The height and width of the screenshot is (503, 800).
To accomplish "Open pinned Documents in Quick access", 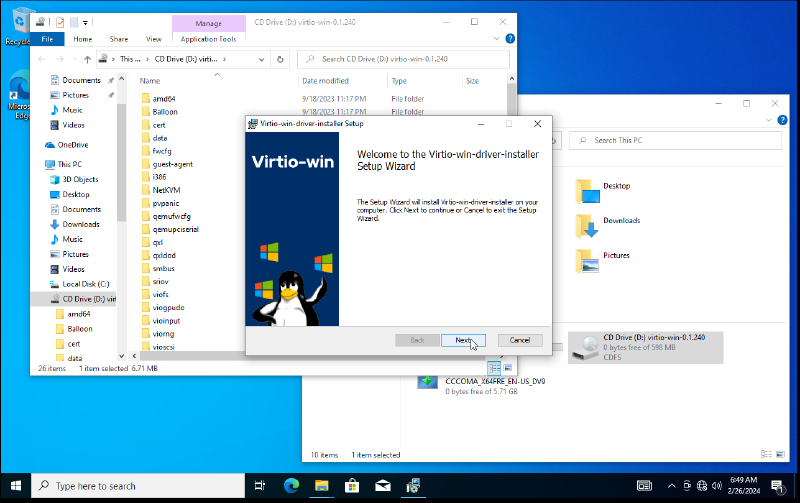I will point(81,80).
